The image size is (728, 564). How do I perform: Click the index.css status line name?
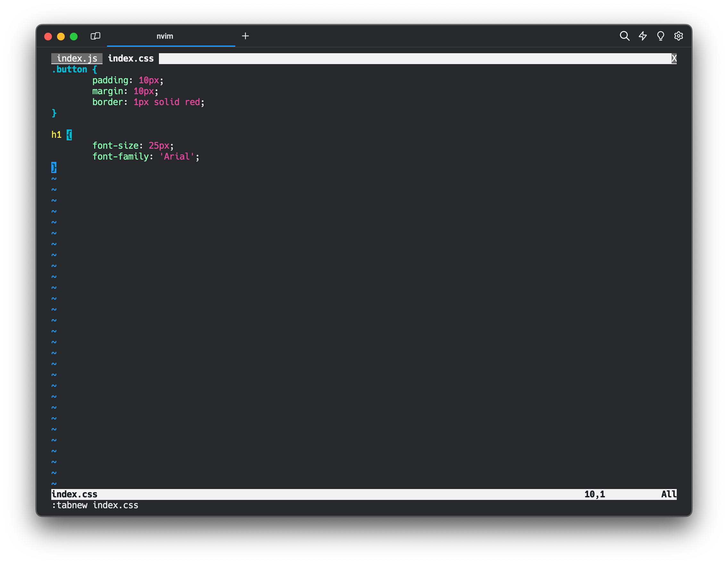[75, 494]
